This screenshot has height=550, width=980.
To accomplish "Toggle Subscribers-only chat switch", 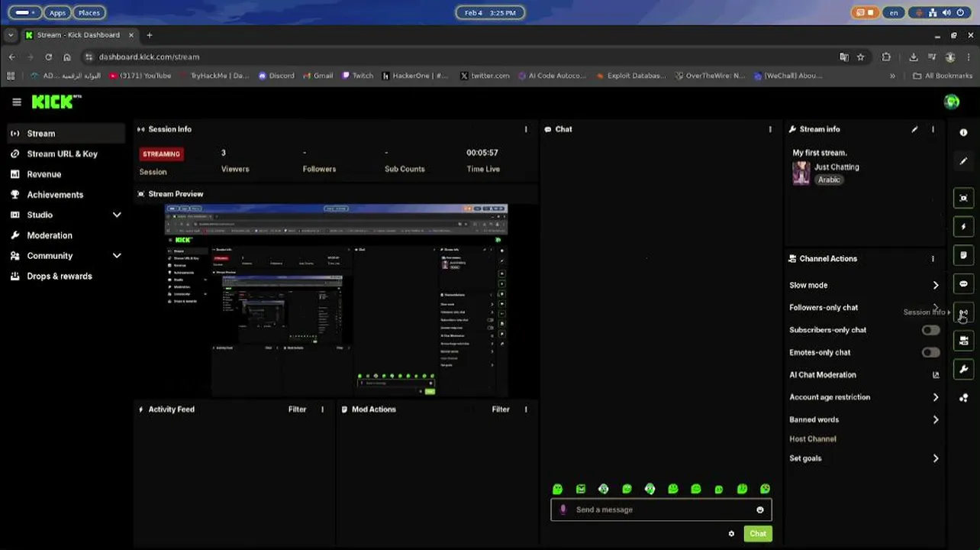I will [x=930, y=330].
